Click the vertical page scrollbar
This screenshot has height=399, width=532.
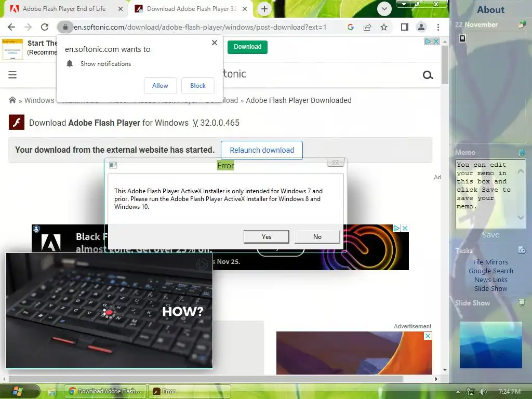(x=445, y=64)
